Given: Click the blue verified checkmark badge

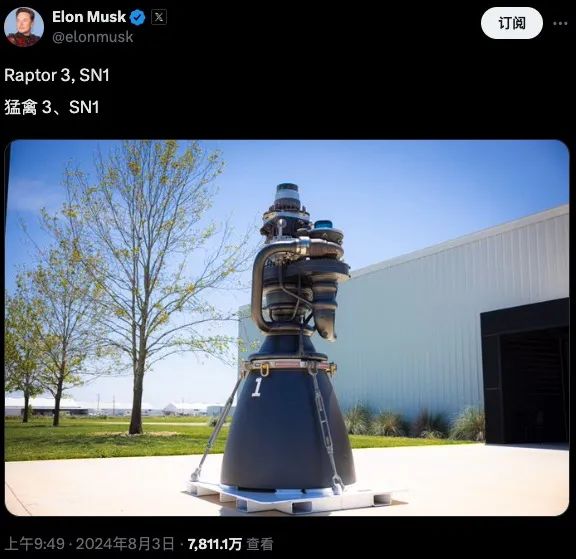Looking at the screenshot, I should point(138,17).
